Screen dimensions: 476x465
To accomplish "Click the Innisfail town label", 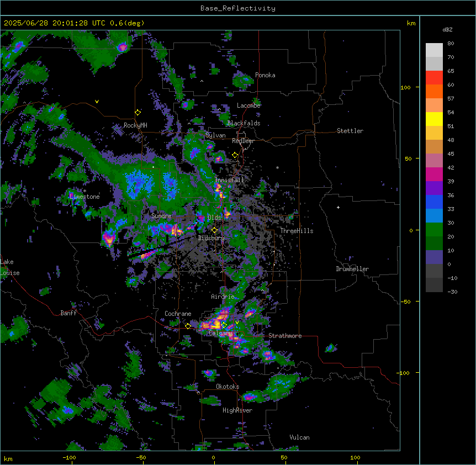I will (x=230, y=180).
